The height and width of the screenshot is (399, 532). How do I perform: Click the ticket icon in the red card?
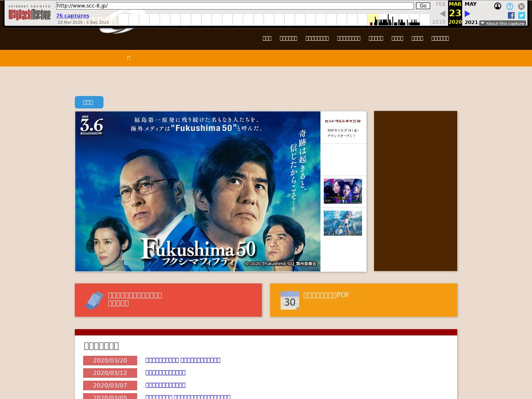(x=94, y=300)
